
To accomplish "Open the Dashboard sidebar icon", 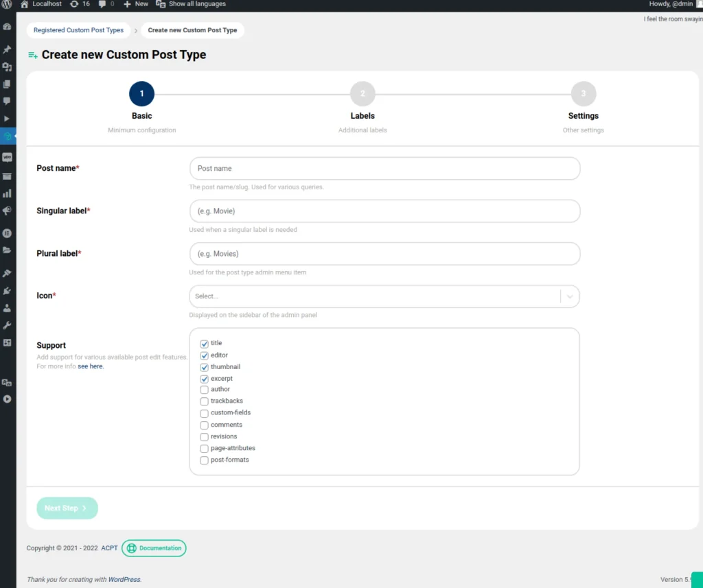I will click(7, 27).
